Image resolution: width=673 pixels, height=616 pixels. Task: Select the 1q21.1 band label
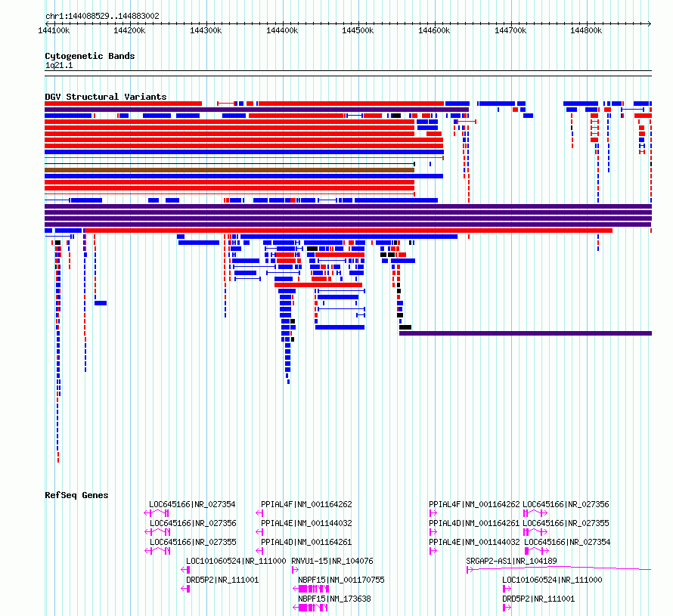point(59,65)
